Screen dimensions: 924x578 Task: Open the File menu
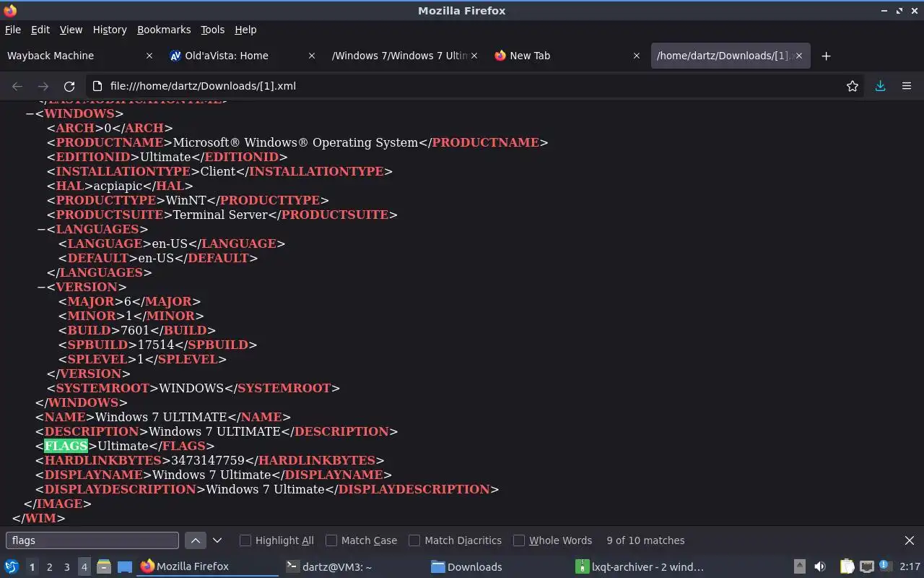point(13,30)
